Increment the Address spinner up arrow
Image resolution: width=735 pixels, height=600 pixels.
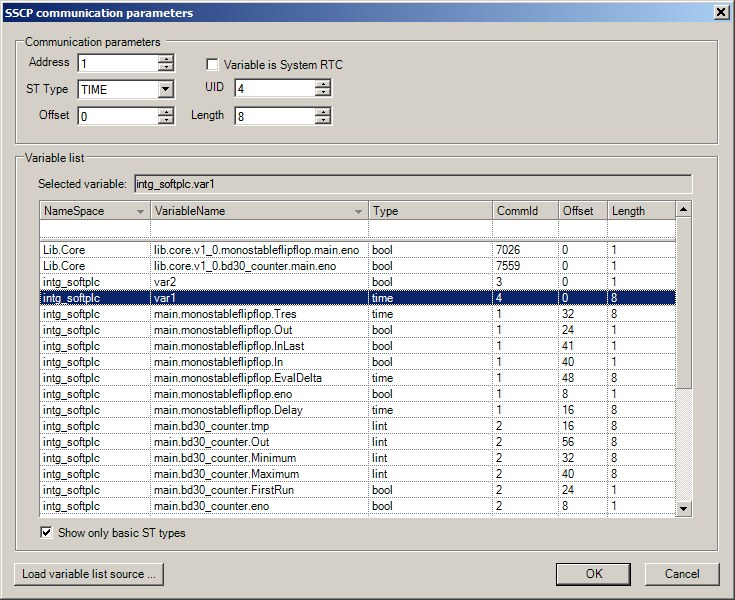coord(166,59)
